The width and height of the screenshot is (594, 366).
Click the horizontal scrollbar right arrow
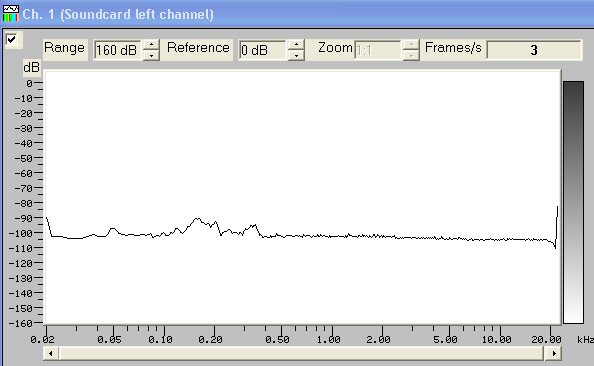coord(553,353)
